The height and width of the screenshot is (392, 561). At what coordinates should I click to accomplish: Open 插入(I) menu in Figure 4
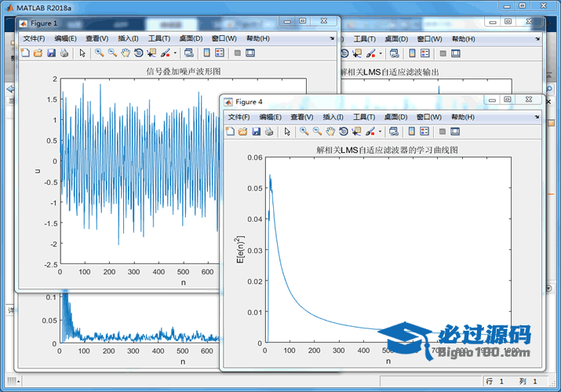pyautogui.click(x=333, y=117)
